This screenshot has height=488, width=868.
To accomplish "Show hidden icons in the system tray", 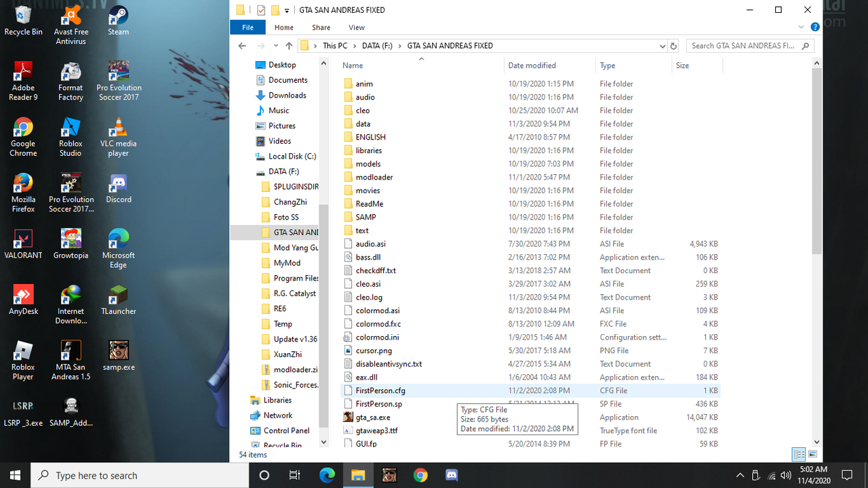I will (739, 475).
